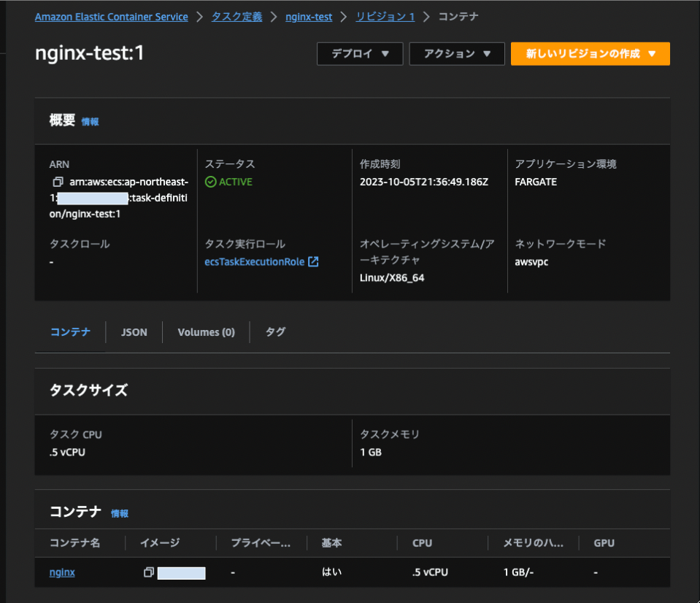
Task: Select the コンテナ名 column header
Action: (74, 542)
